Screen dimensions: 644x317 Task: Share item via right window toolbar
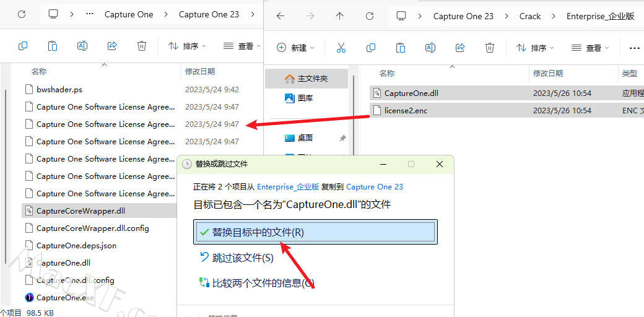coord(460,48)
